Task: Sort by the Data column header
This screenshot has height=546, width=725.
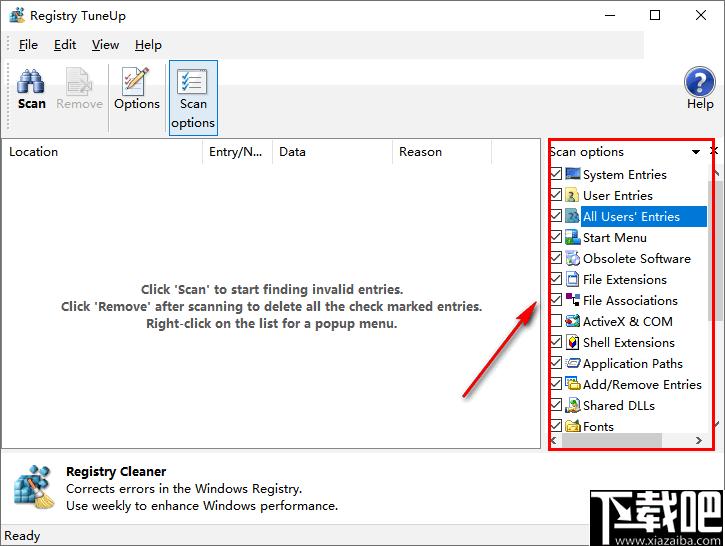Action: [332, 152]
